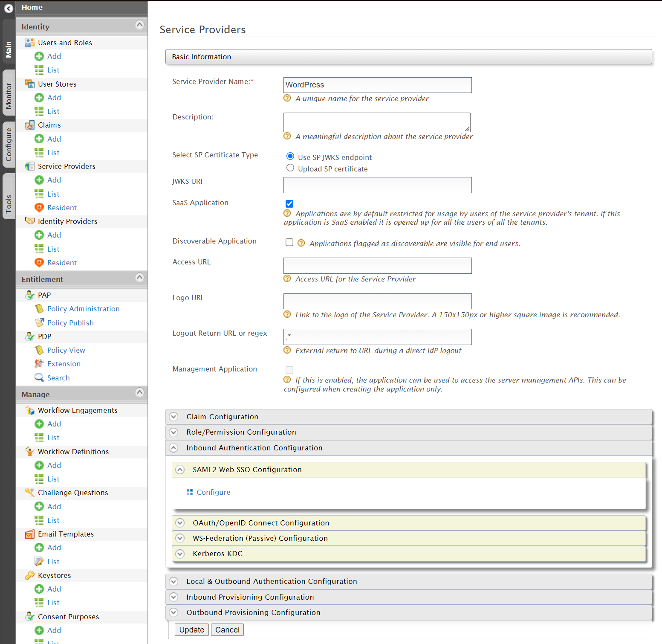Select the Use SP JWKS endpoint radio button

(290, 156)
